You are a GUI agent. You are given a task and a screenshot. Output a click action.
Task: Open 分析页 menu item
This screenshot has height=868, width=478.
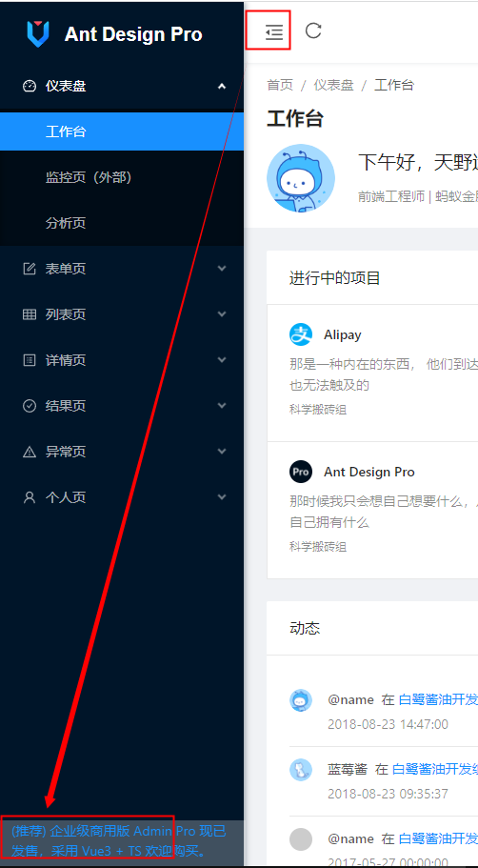point(122,223)
